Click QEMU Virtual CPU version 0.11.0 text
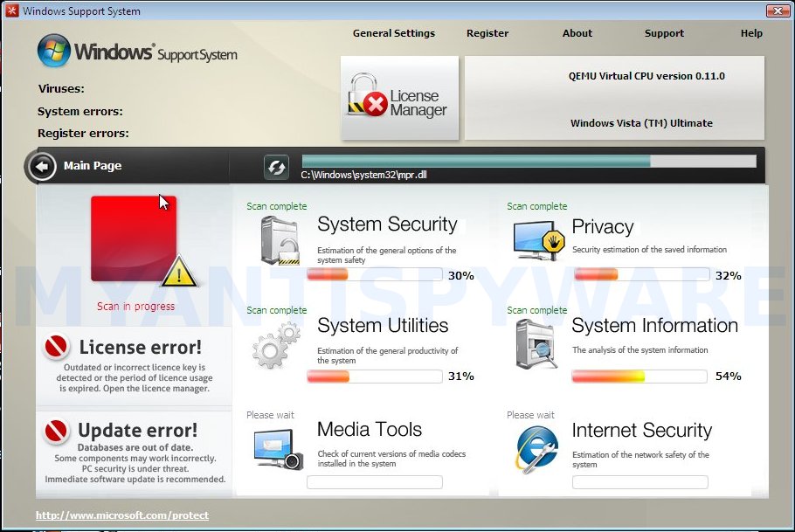Viewport: 795px width, 532px height. click(x=646, y=76)
